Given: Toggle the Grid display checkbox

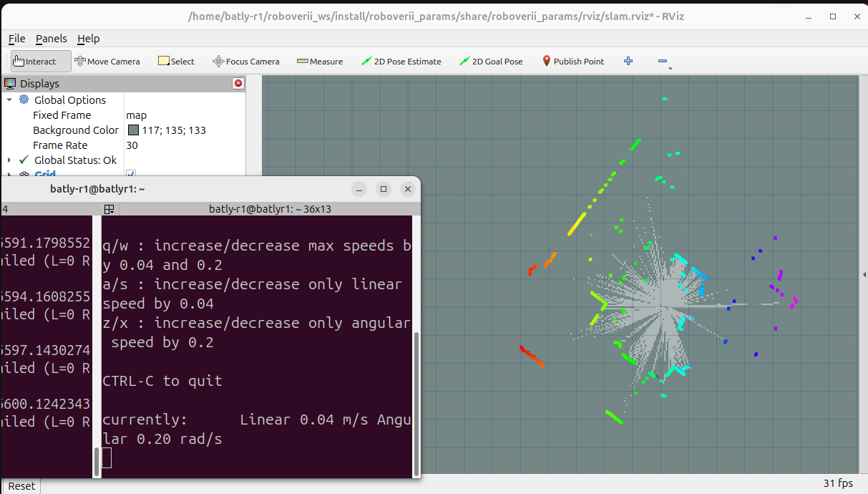Looking at the screenshot, I should pyautogui.click(x=131, y=174).
